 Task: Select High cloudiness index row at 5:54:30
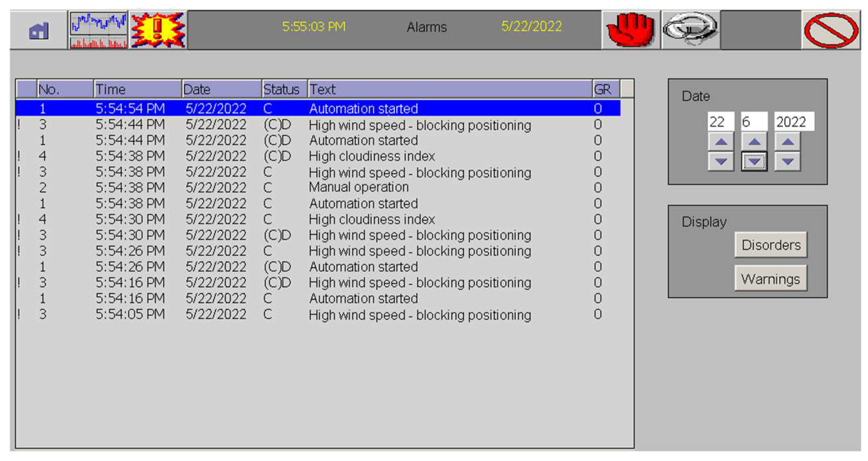pos(371,219)
